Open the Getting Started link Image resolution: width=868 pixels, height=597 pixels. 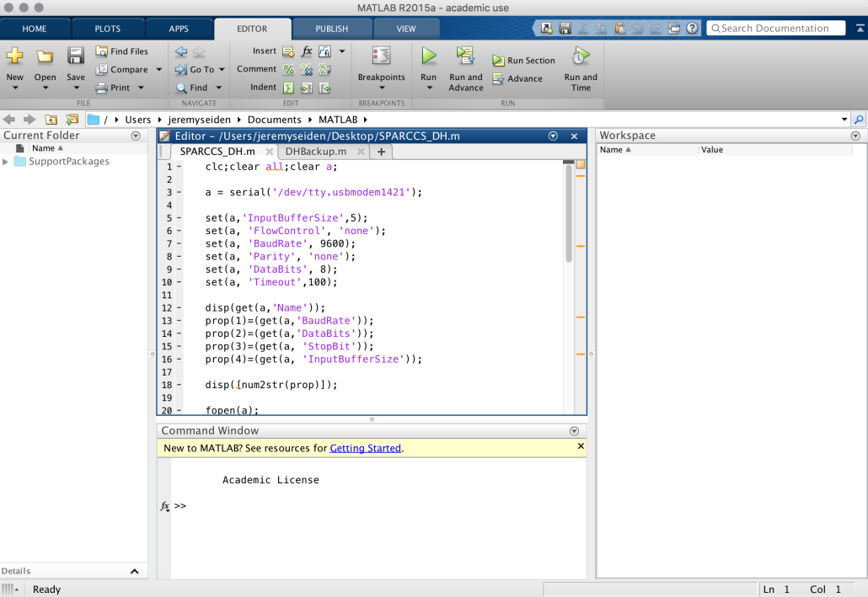click(x=366, y=448)
